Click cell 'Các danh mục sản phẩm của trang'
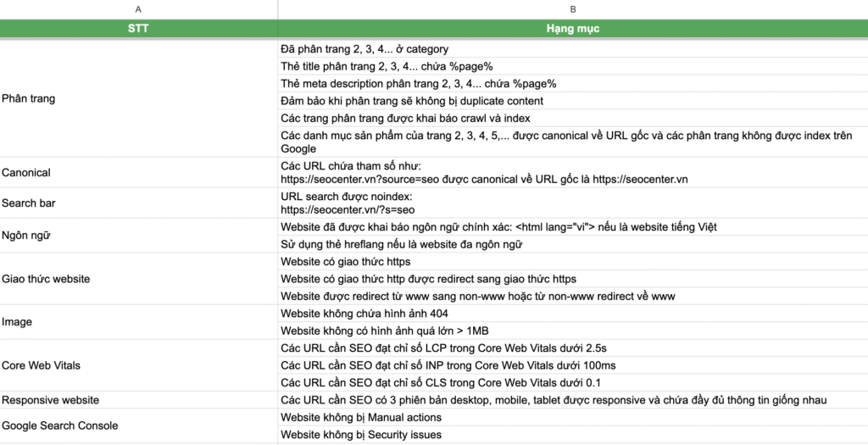Image resolution: width=868 pixels, height=445 pixels. pos(573,142)
